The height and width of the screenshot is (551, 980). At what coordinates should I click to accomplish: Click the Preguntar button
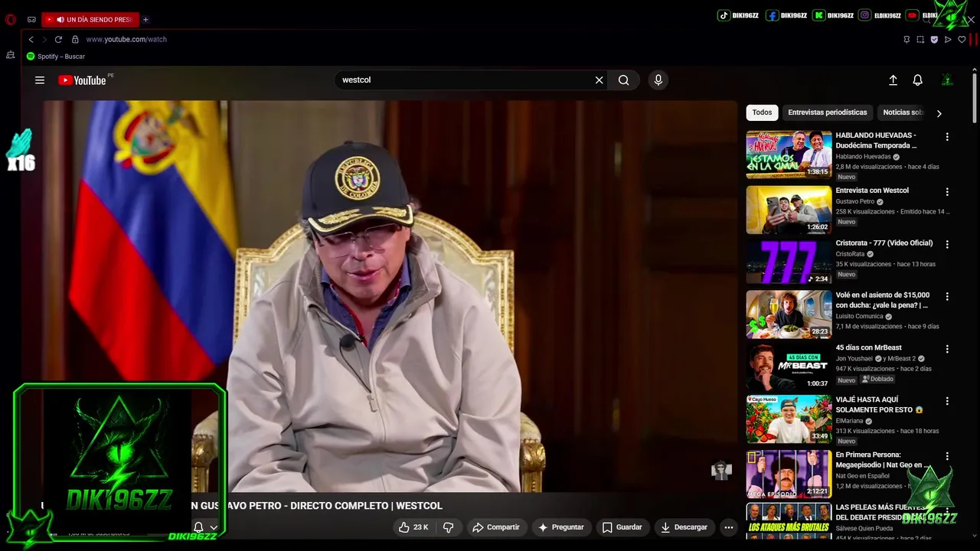[x=561, y=527]
